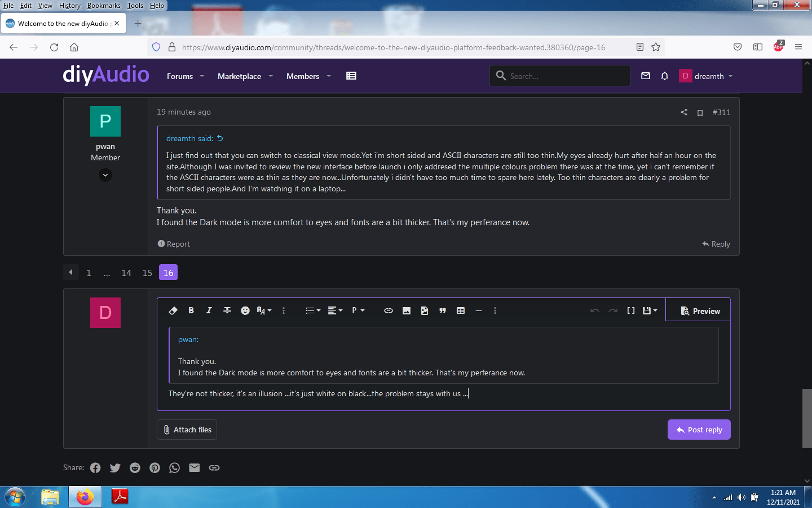Open the #311 post permalink
This screenshot has height=508, width=812.
point(721,112)
